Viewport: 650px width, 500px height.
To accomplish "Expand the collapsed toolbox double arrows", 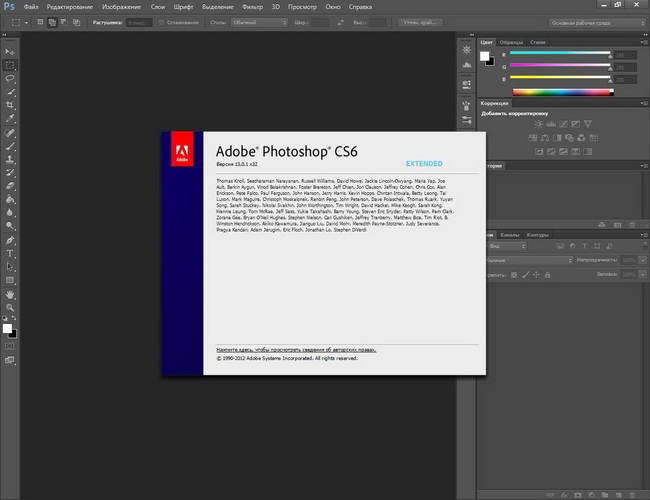I will coord(4,35).
